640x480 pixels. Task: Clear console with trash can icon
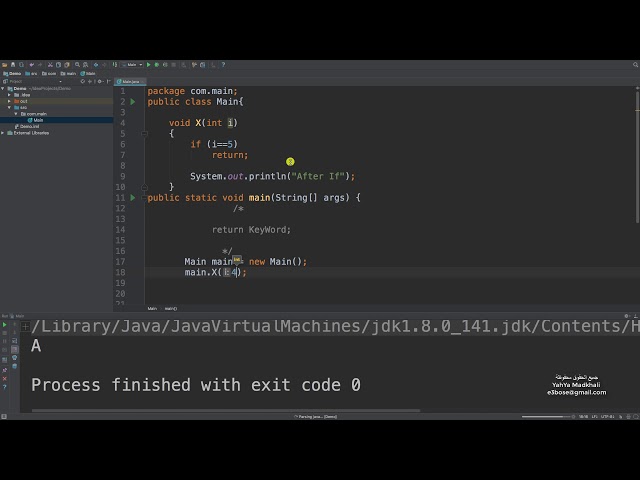[15, 366]
